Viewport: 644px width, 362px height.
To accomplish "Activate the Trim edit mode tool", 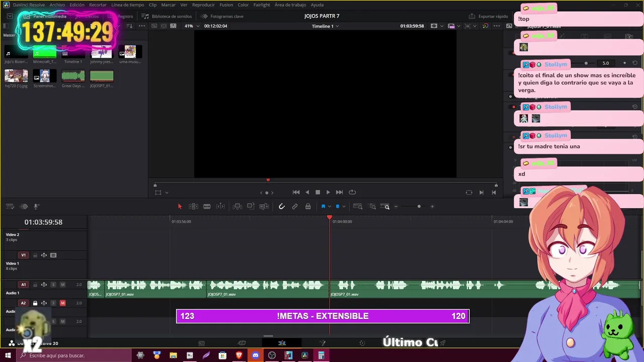I will [193, 207].
